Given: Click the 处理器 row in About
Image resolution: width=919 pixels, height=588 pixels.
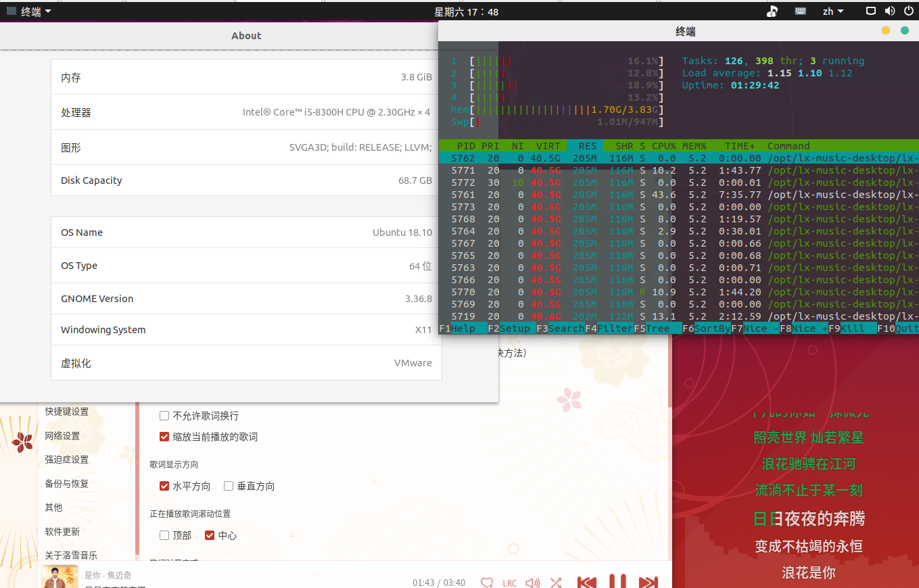Looking at the screenshot, I should point(246,112).
